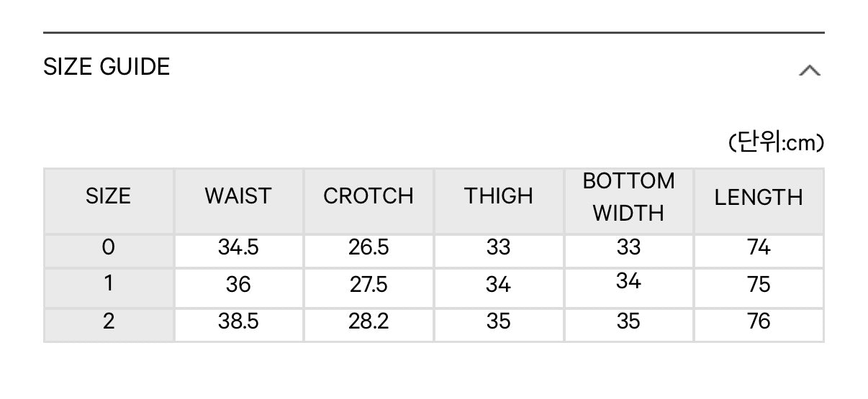Screen dimensions: 868x399
Task: Click crotch value 26.5 cell
Action: (x=369, y=248)
